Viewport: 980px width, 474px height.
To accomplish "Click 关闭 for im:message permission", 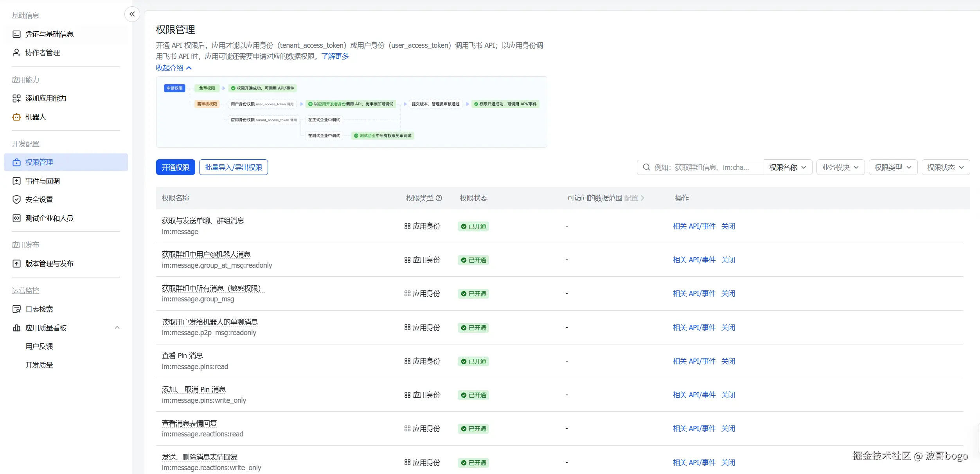I will (x=728, y=226).
